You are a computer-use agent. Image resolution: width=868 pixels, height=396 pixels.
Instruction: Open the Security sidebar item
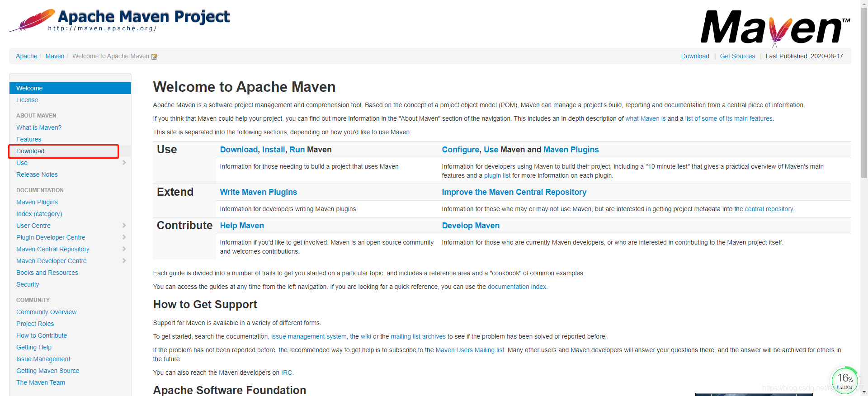pyautogui.click(x=28, y=284)
